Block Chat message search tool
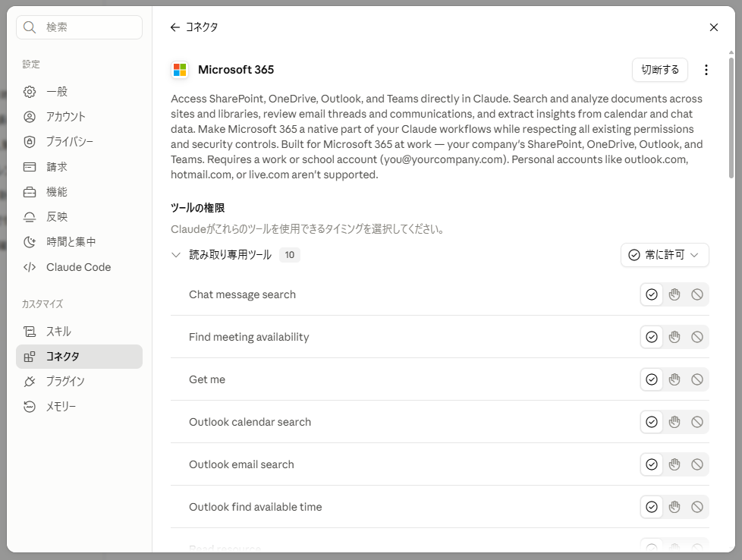Image resolution: width=742 pixels, height=560 pixels. (697, 294)
